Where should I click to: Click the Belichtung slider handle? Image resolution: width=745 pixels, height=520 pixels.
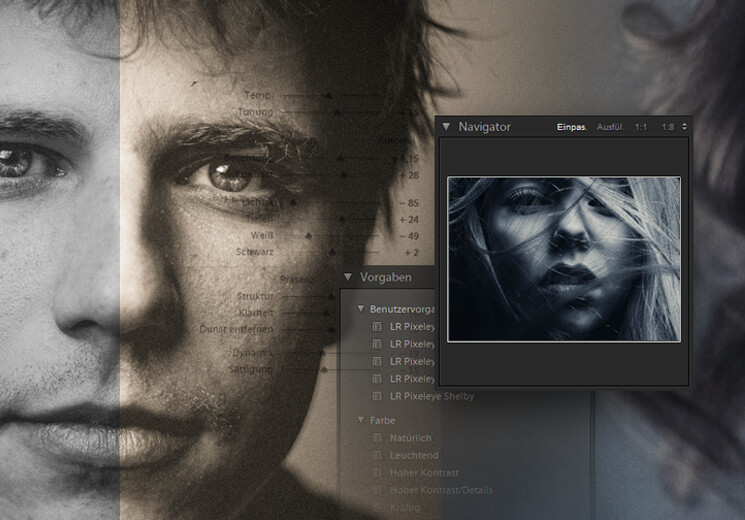pos(340,158)
